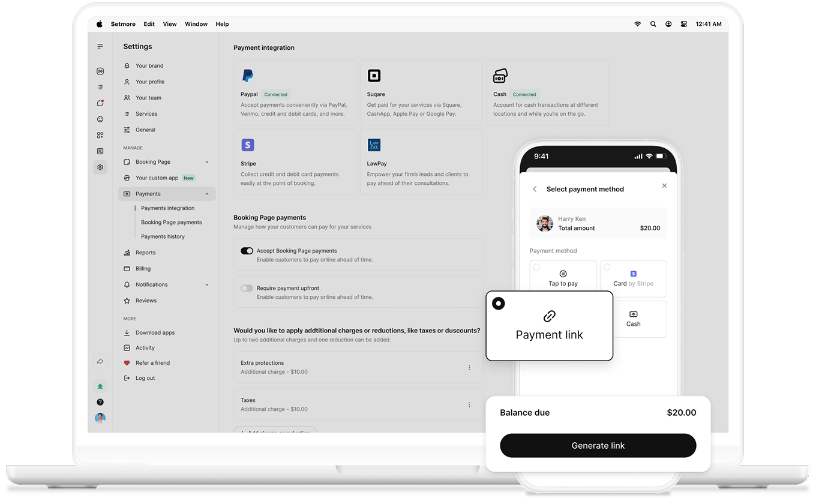Open the Edit menu
The height and width of the screenshot is (504, 816).
click(149, 24)
